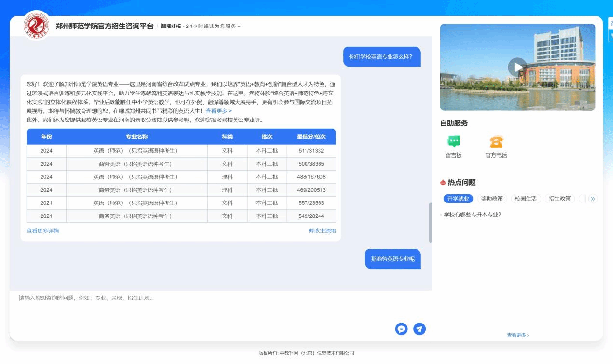613x364 pixels.
Task: Click the 官方电话 orange telephone icon
Action: coord(496,142)
